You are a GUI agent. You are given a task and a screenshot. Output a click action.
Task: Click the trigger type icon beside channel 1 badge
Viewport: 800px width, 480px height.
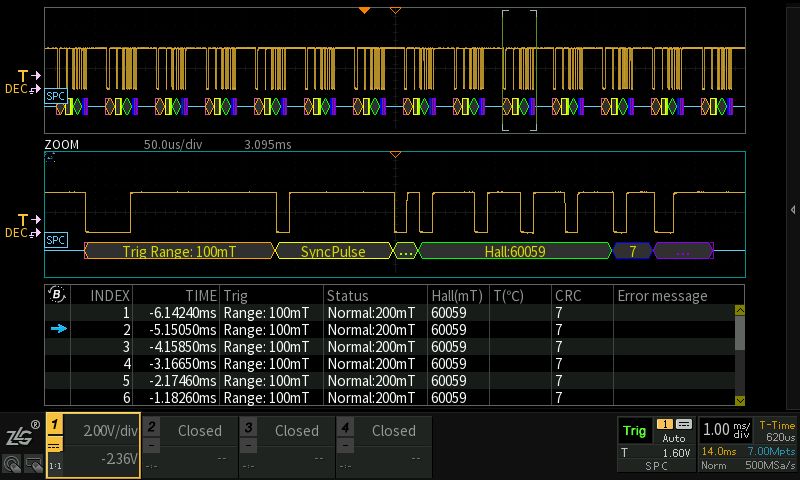(684, 424)
